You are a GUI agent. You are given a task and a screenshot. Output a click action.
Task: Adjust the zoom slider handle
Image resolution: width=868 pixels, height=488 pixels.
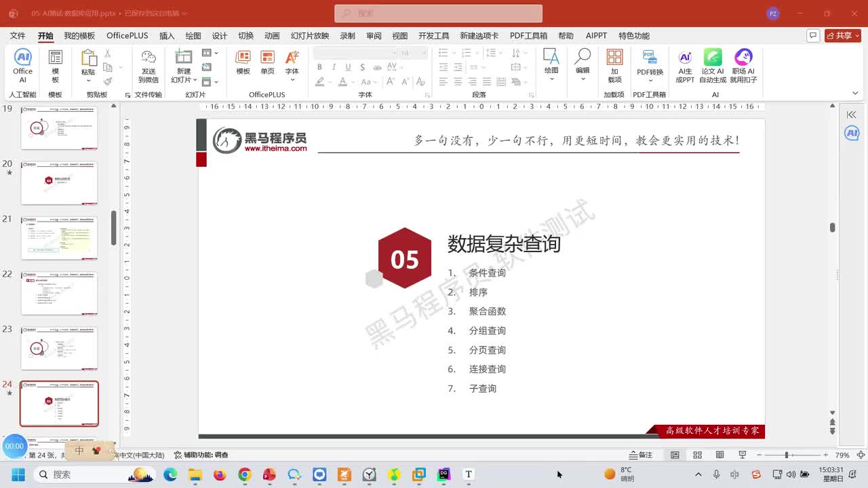coord(786,455)
